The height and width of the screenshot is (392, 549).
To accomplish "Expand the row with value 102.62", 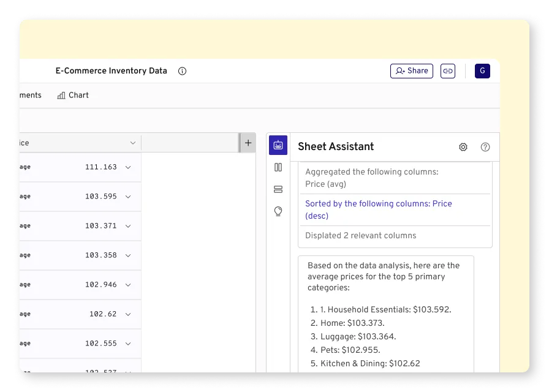I will [x=128, y=314].
